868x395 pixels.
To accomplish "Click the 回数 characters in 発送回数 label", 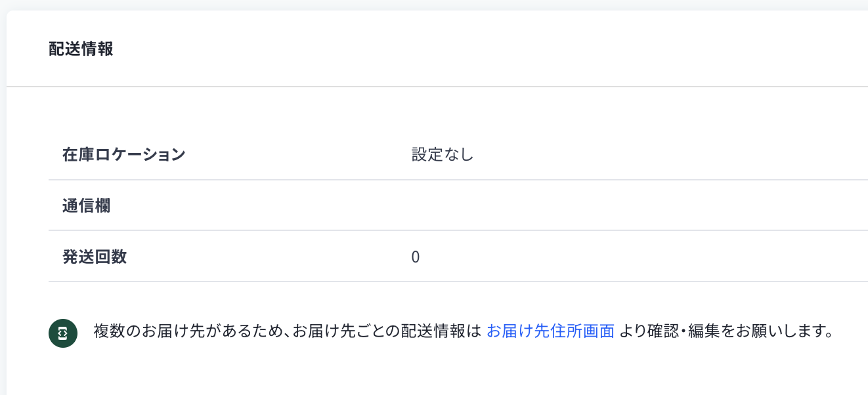I will tap(110, 257).
